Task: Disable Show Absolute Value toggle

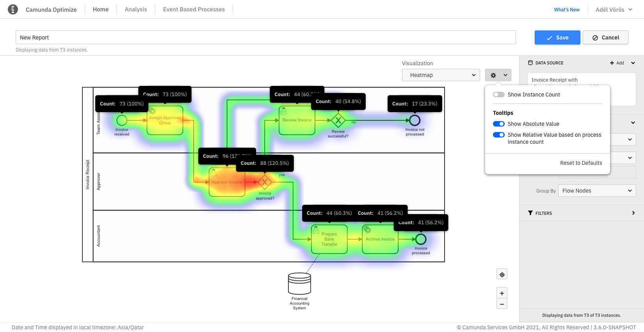Action: [498, 124]
